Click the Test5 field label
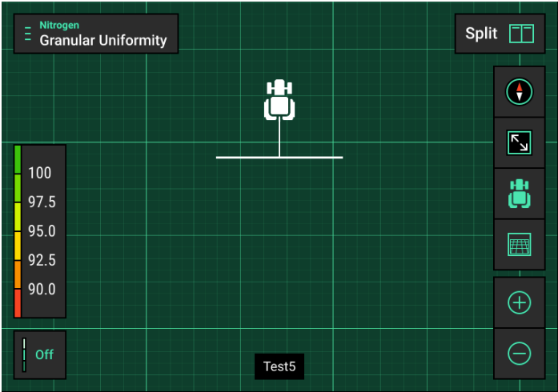This screenshot has width=558, height=392. tap(279, 366)
